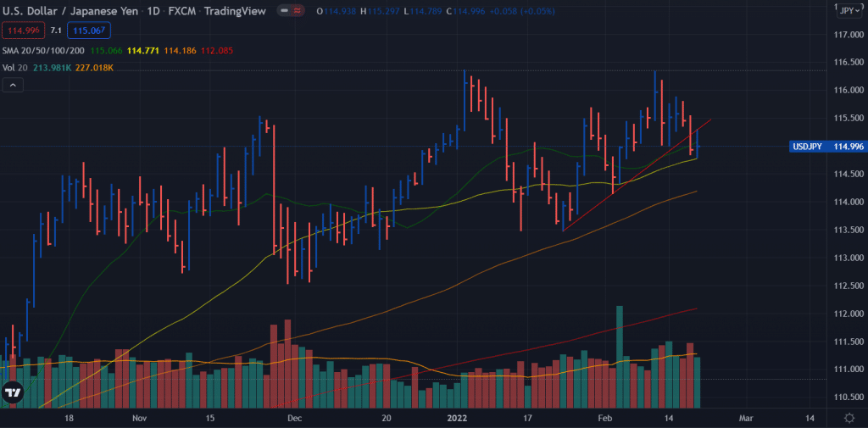The height and width of the screenshot is (428, 868).
Task: Click the TradingView logo icon
Action: (x=13, y=392)
